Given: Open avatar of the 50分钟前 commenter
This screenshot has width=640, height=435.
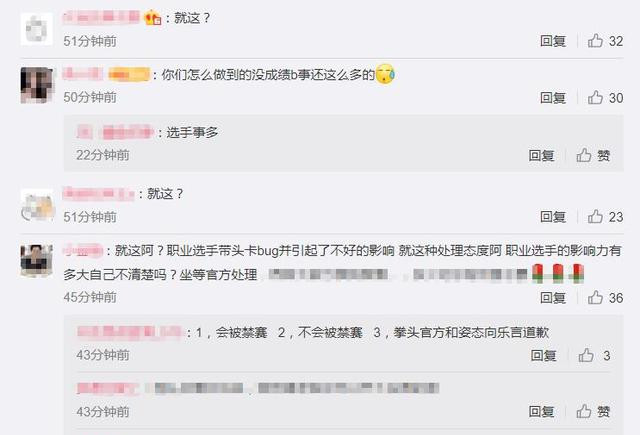Looking at the screenshot, I should [37, 85].
